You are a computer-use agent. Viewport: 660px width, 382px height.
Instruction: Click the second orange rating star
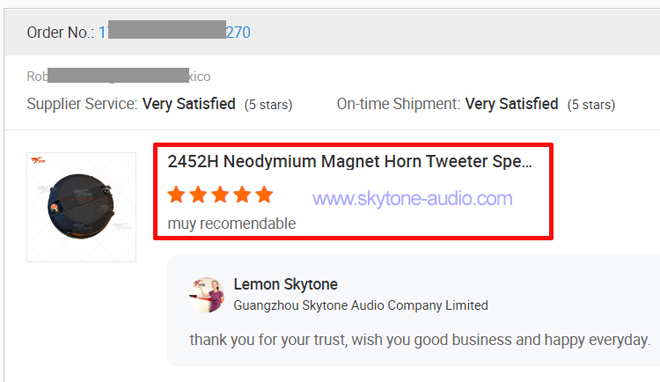coord(198,195)
